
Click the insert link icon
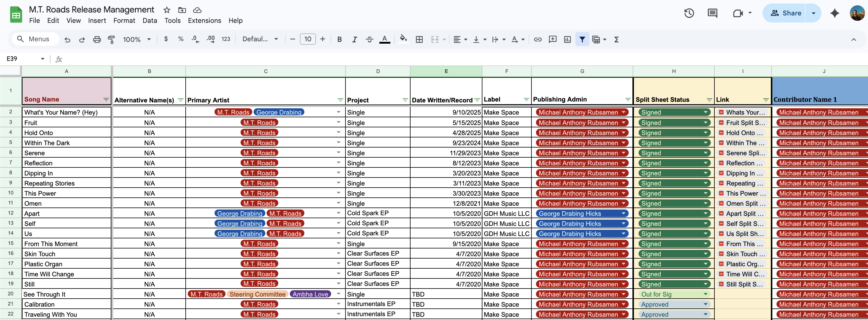pos(537,39)
